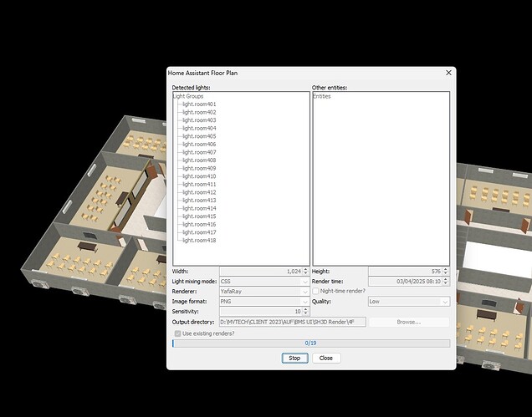Screen dimensions: 532x417
Task: Select light.room408 in detected lights
Action: pos(199,160)
